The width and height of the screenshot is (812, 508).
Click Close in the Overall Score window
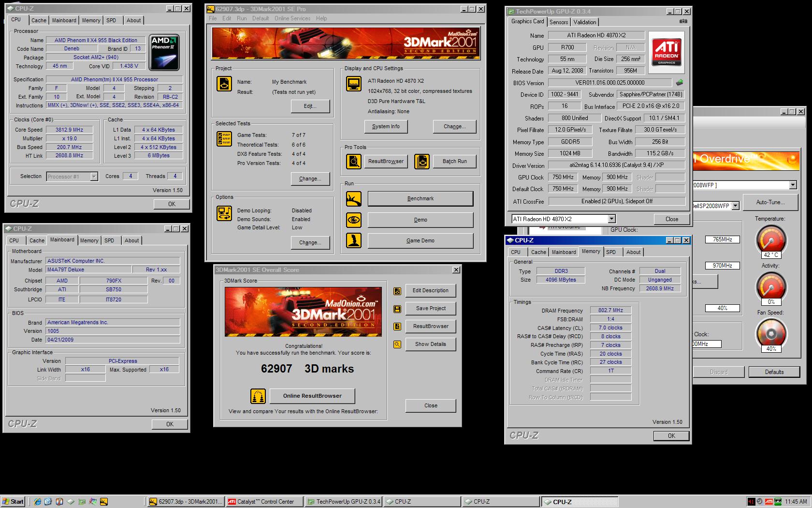click(431, 406)
